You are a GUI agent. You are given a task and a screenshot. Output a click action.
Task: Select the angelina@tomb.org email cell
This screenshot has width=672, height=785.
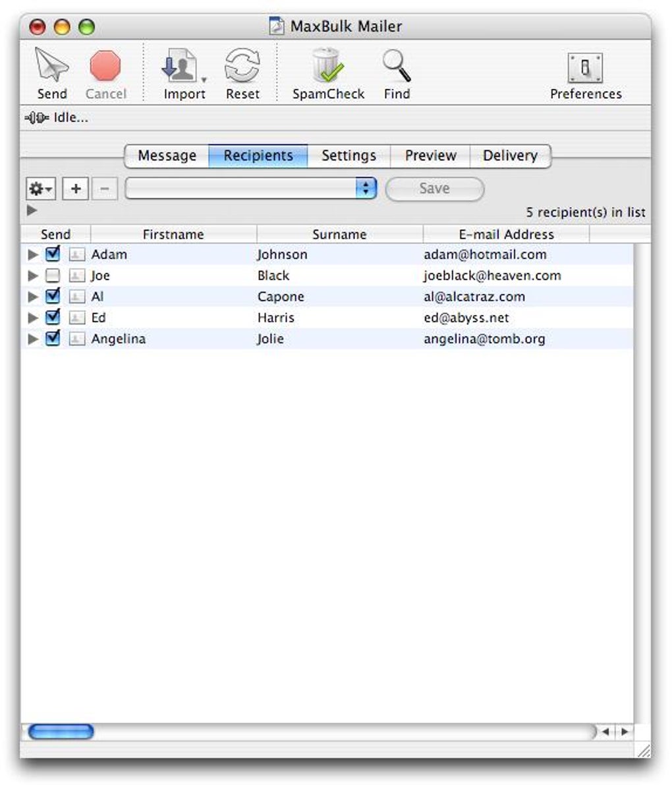tap(484, 339)
